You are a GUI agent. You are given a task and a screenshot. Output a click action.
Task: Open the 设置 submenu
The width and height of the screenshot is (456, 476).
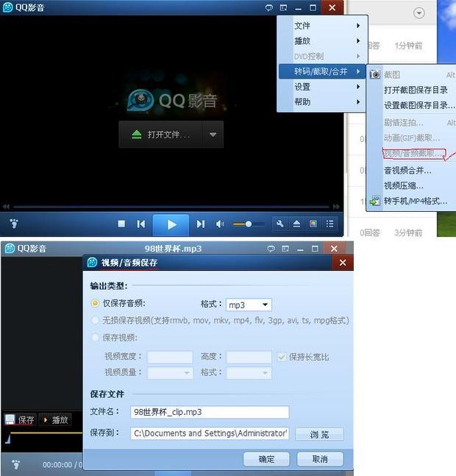tap(321, 87)
